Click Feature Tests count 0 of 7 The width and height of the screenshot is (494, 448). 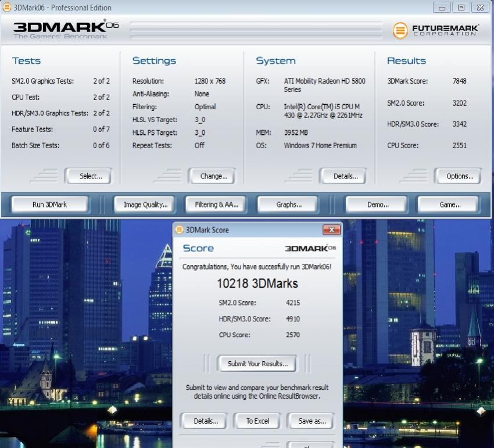101,129
